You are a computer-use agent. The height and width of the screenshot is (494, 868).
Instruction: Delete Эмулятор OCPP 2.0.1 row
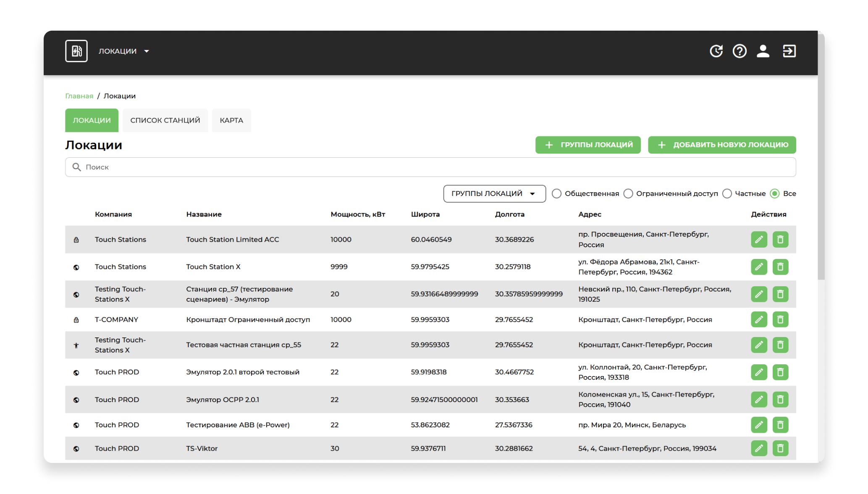(780, 400)
